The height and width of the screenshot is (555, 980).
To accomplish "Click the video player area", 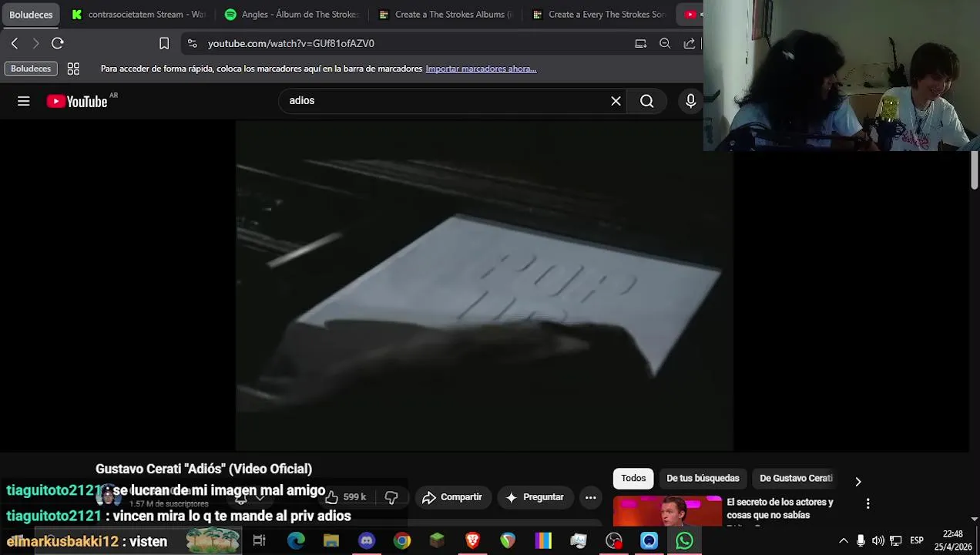I will pos(484,285).
